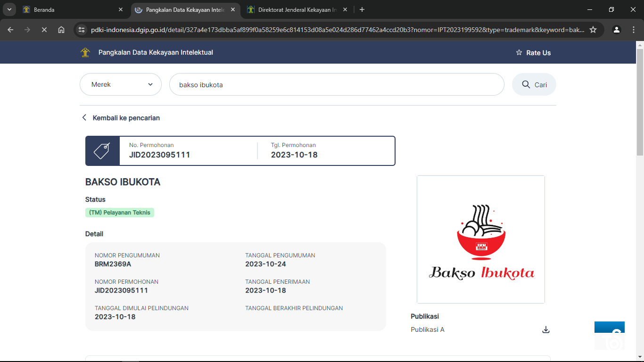Stop loading the page
Viewport: 644px width, 362px height.
click(x=44, y=30)
